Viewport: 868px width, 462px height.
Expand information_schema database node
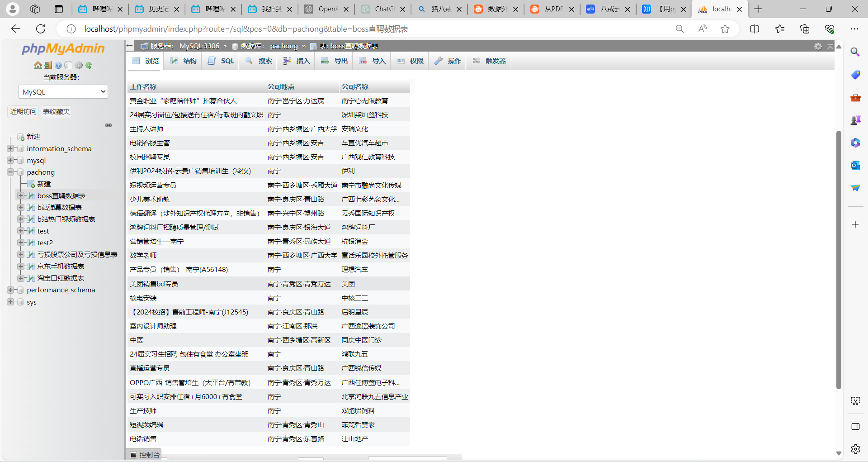point(10,148)
